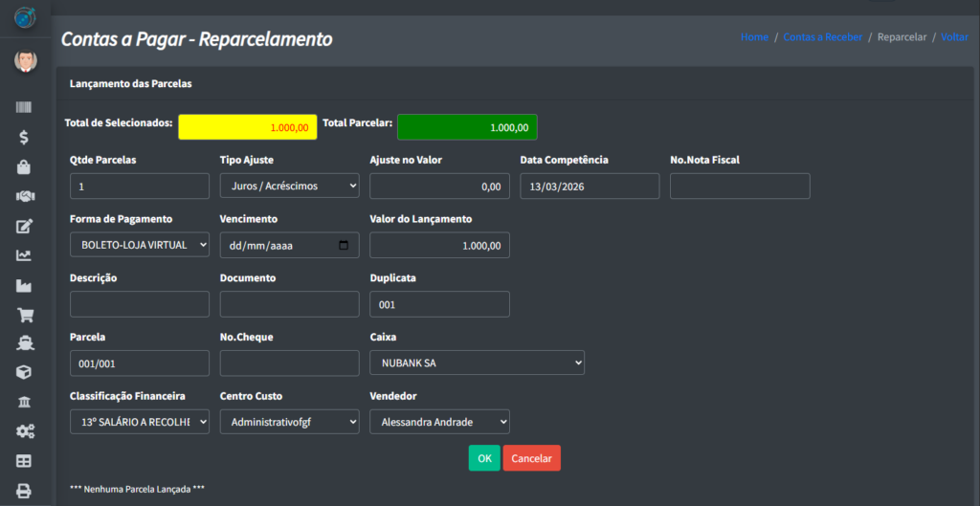Open the gears settings sidebar icon
The width and height of the screenshot is (980, 506).
tap(24, 431)
